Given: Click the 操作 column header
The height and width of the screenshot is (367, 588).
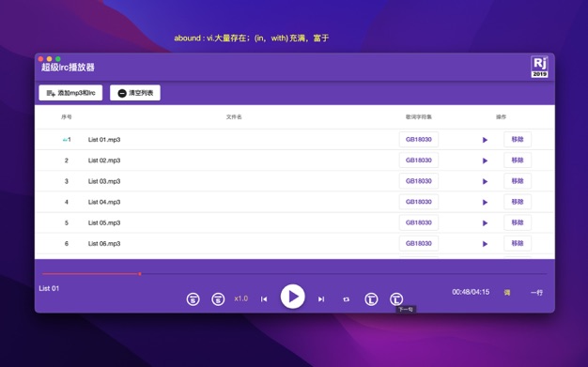Looking at the screenshot, I should pyautogui.click(x=501, y=117).
